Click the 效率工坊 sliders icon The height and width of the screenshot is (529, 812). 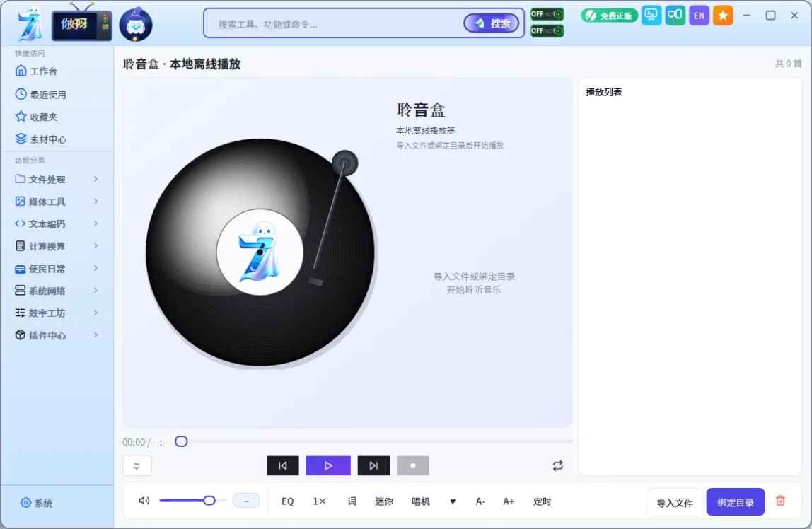(21, 313)
